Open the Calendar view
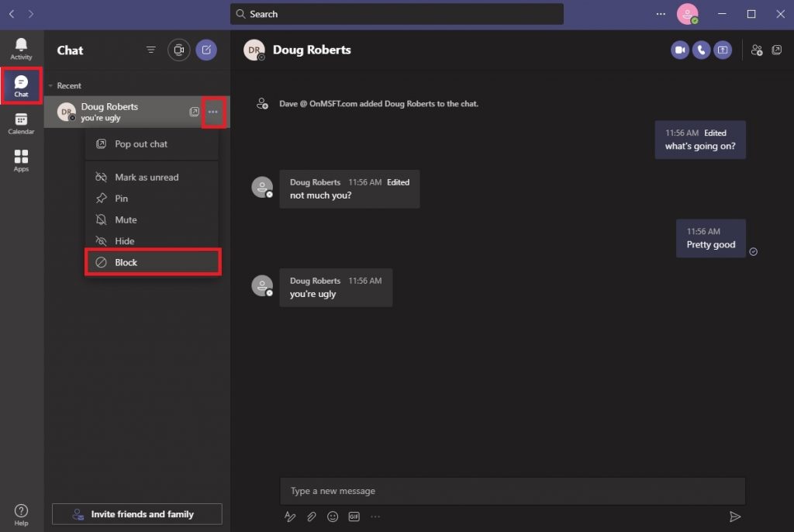Image resolution: width=794 pixels, height=532 pixels. [21, 123]
